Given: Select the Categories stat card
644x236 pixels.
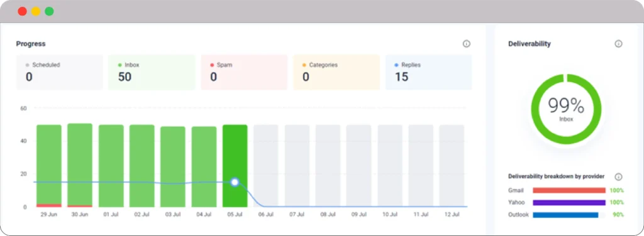Looking at the screenshot, I should tap(336, 72).
